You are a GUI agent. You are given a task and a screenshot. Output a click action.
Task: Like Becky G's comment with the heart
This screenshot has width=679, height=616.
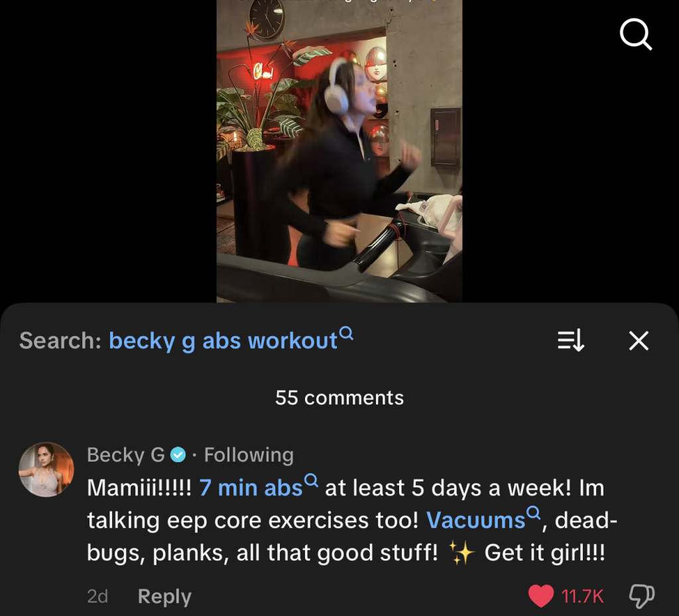coord(541,595)
